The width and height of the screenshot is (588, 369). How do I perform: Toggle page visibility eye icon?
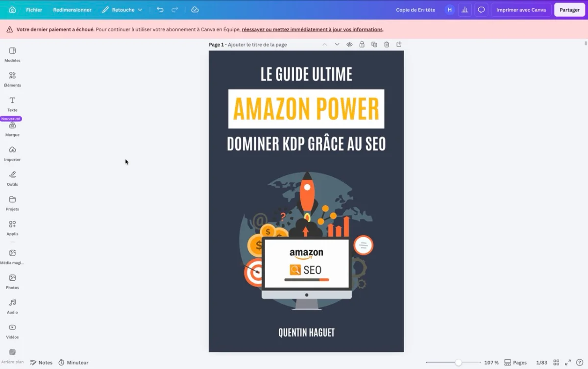click(x=349, y=45)
